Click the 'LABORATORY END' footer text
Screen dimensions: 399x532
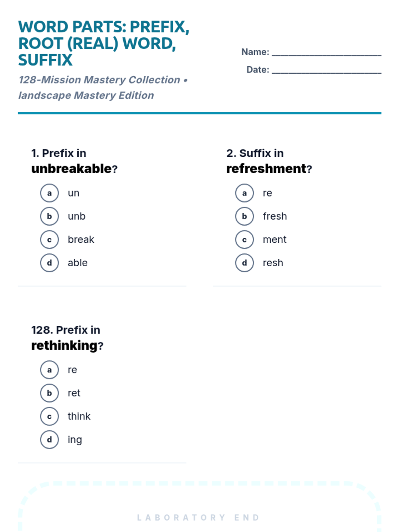199,518
